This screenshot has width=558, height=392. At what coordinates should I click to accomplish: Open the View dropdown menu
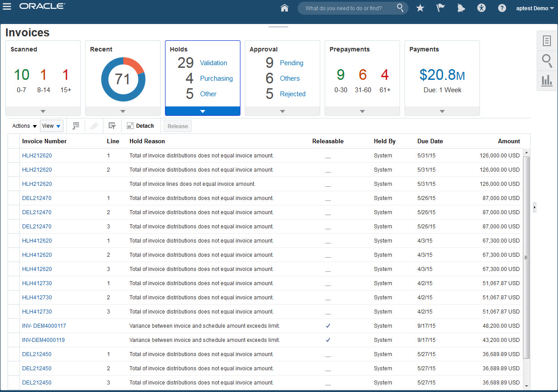51,126
